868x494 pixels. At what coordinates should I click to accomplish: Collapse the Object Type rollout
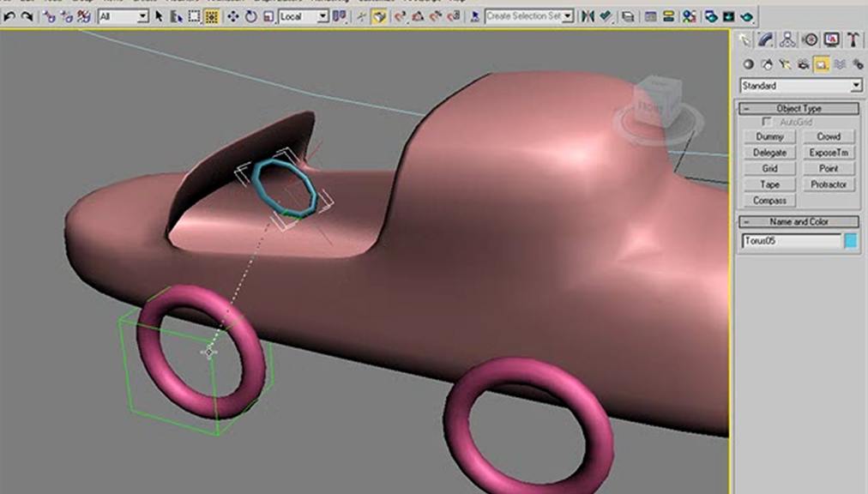[799, 109]
